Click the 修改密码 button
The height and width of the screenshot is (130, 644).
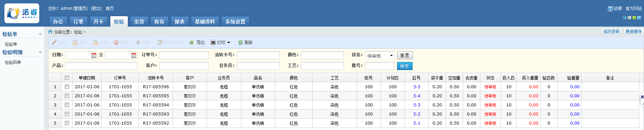tap(612, 31)
